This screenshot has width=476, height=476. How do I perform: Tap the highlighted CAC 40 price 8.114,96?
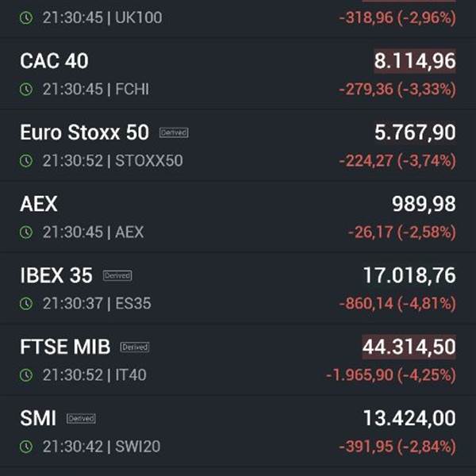click(x=415, y=61)
